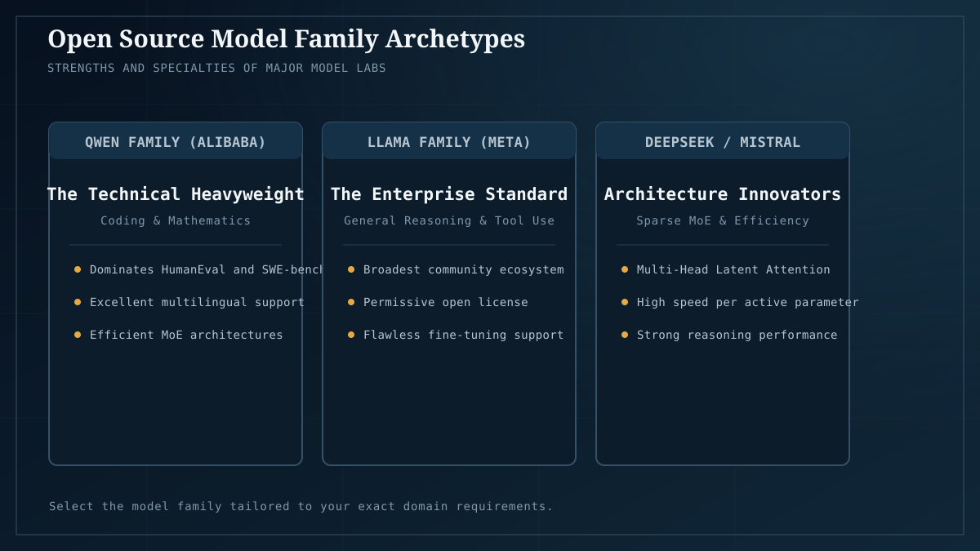Click the title Open Source Model Family Archetypes
This screenshot has width=980, height=551.
coord(286,39)
